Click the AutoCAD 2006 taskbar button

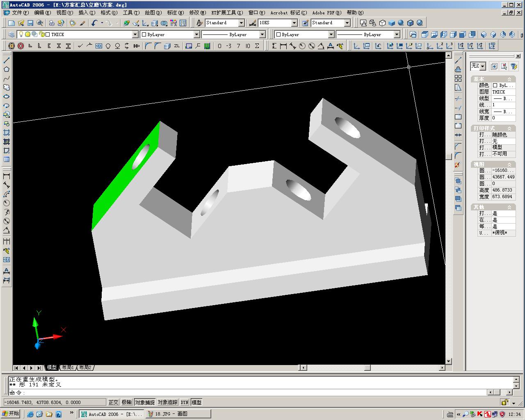[112, 414]
